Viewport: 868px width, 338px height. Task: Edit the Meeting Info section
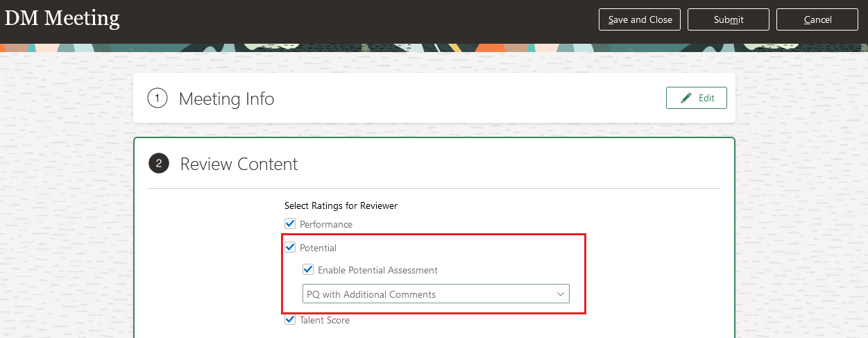[x=697, y=98]
